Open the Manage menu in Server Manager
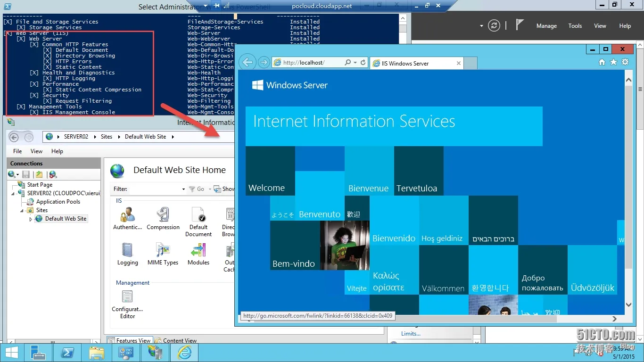 [546, 26]
